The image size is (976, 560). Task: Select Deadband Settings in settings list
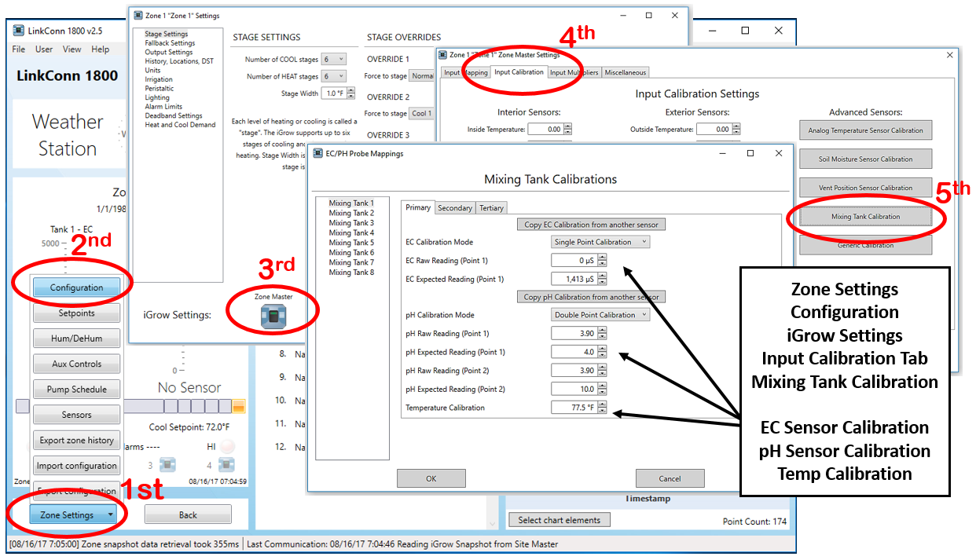point(174,115)
